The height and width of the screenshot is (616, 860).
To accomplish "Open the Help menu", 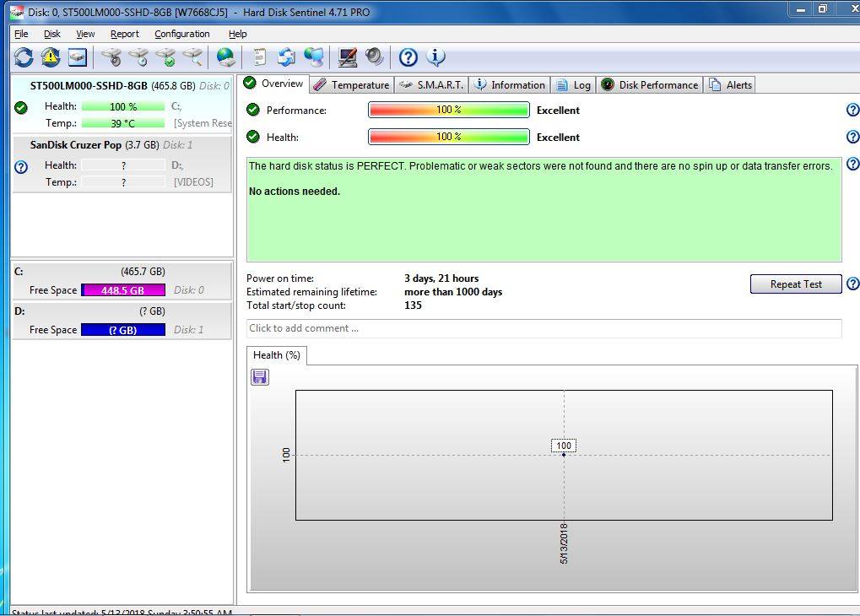I will [237, 34].
